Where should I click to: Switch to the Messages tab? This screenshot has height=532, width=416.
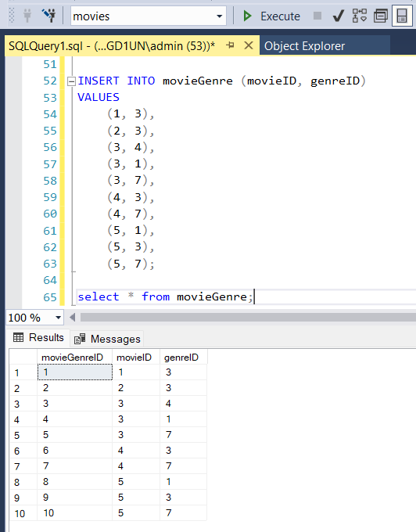coord(107,339)
